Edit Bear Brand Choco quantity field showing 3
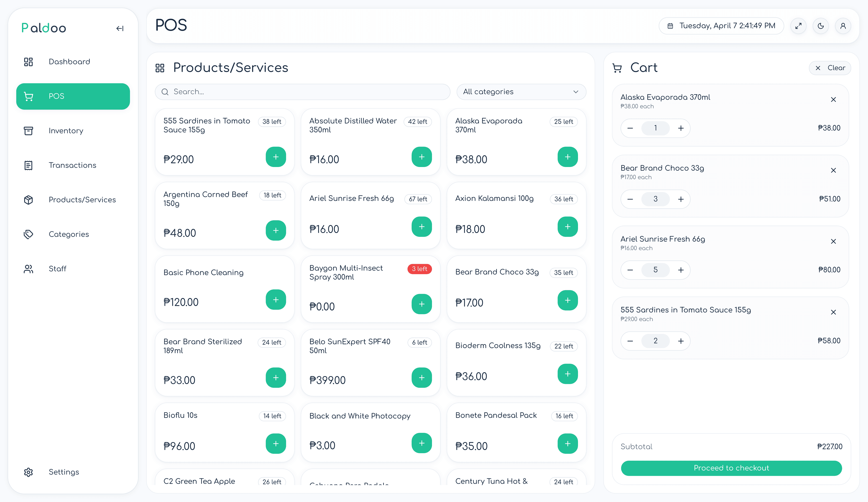 point(655,199)
